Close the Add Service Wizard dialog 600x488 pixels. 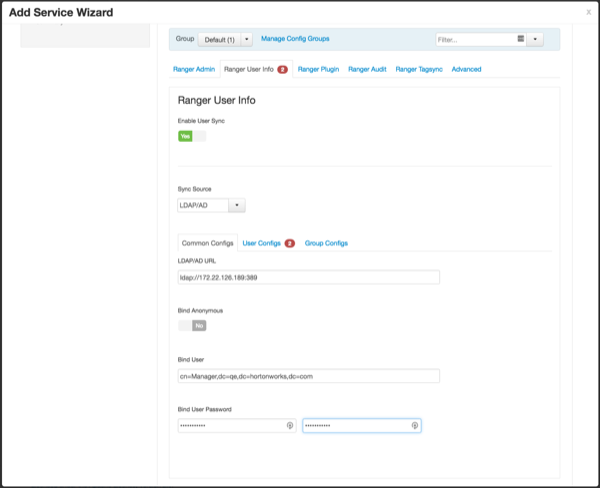point(588,13)
